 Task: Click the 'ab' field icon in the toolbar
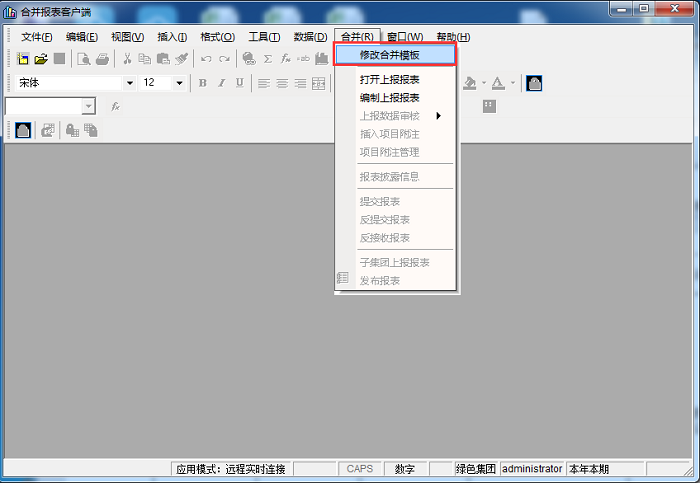(303, 59)
